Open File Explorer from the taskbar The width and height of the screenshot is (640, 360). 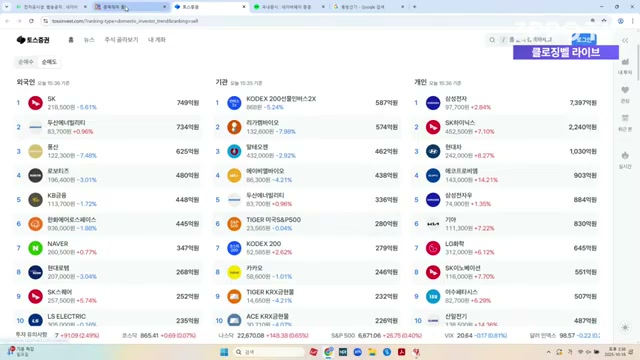(x=372, y=352)
